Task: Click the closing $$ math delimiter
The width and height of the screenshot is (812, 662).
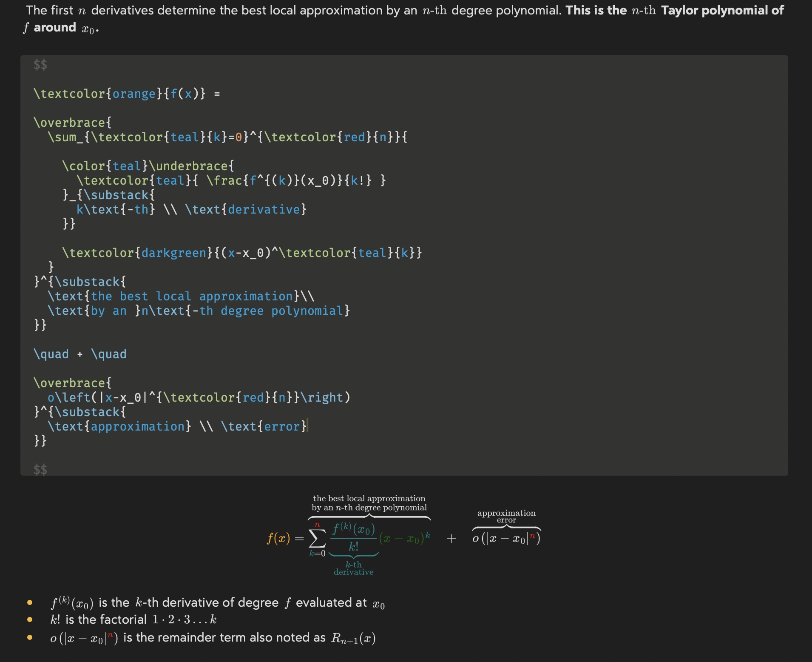Action: [x=40, y=469]
